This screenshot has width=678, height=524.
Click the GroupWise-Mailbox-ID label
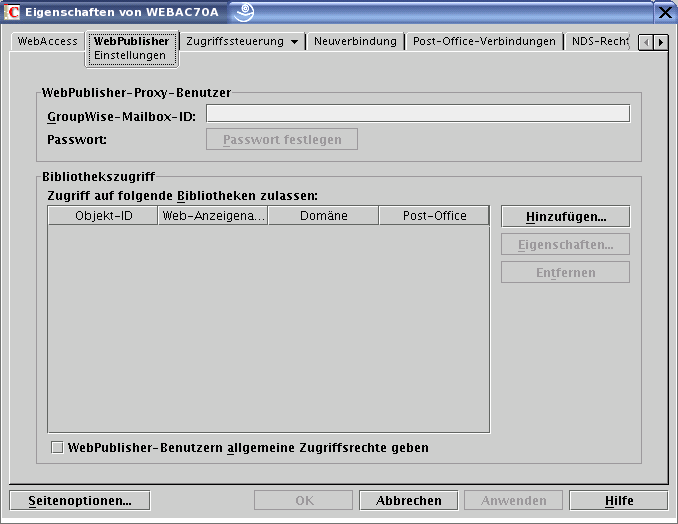[122, 117]
